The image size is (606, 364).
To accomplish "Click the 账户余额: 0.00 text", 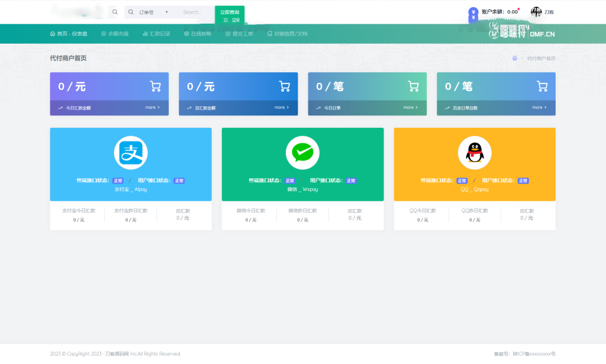I will click(x=499, y=12).
